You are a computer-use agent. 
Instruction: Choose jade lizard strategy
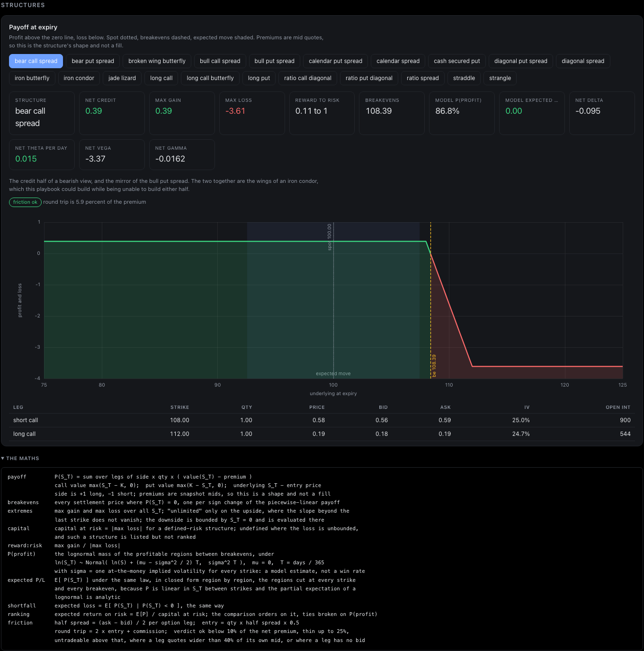(x=122, y=78)
